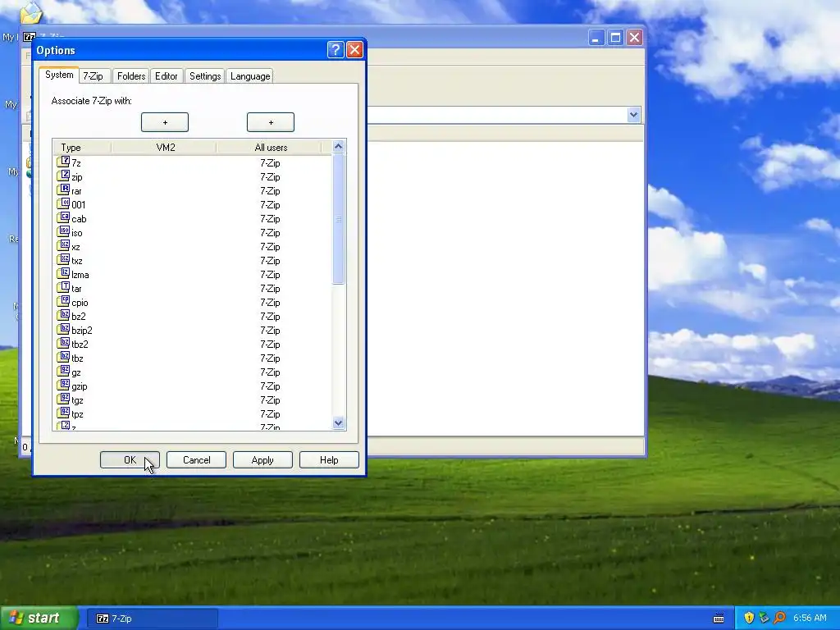840x630 pixels.
Task: Select the iso file type icon
Action: [x=63, y=231]
